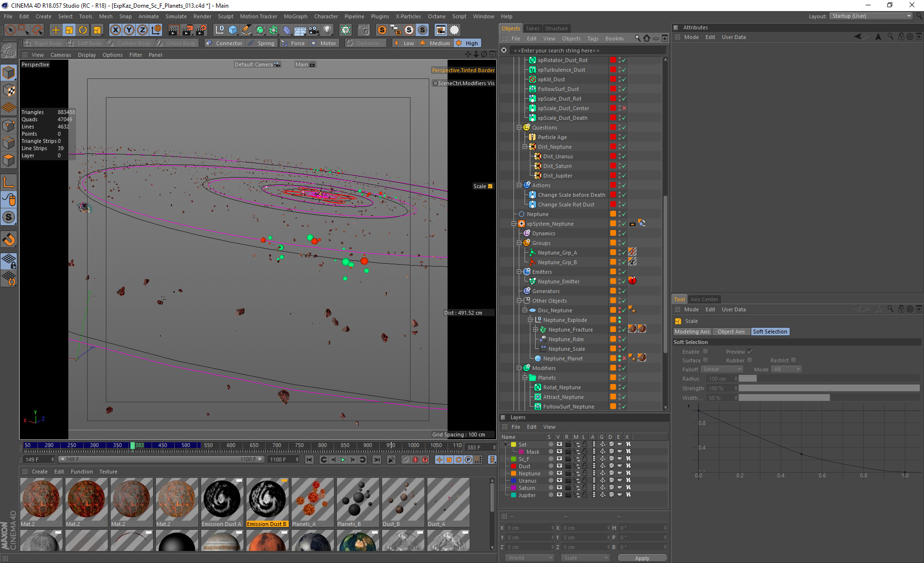Switch the coordinate system icon
Screen dimensions: 924x563
coord(156,30)
